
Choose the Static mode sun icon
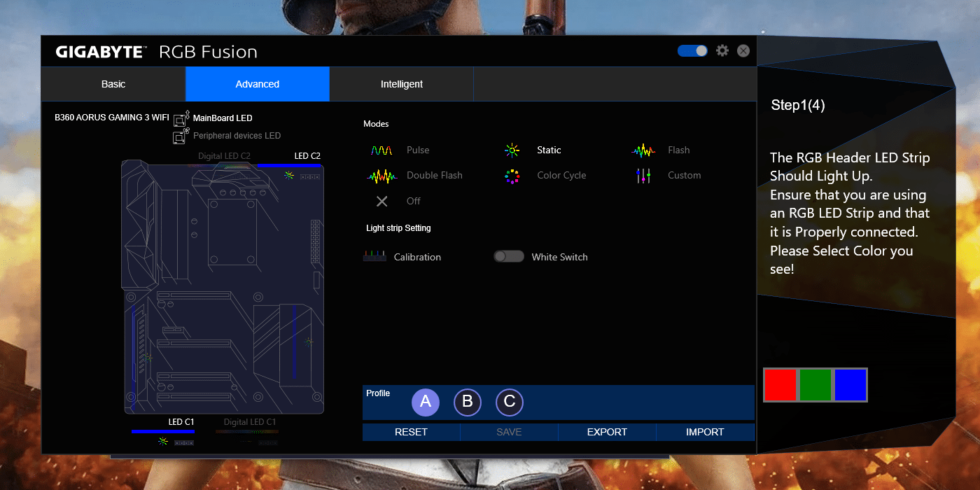pyautogui.click(x=512, y=150)
